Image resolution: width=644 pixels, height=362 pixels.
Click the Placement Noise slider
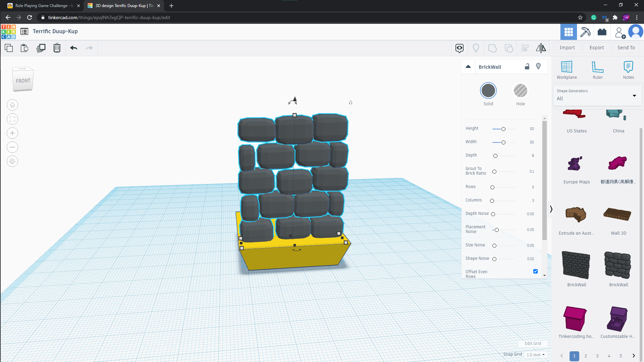click(x=504, y=230)
